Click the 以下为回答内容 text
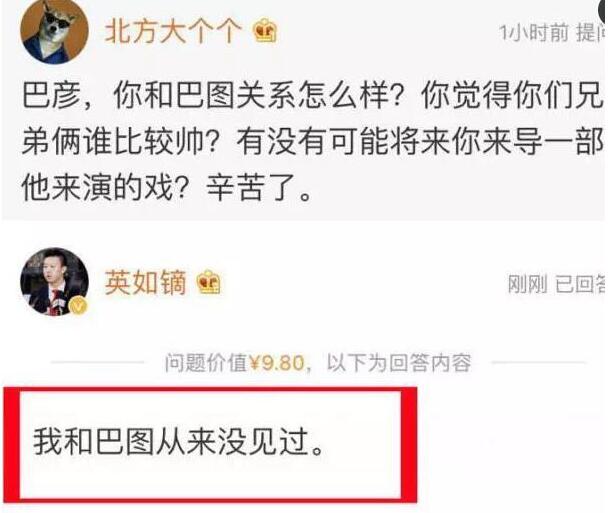The image size is (610, 513). (399, 363)
